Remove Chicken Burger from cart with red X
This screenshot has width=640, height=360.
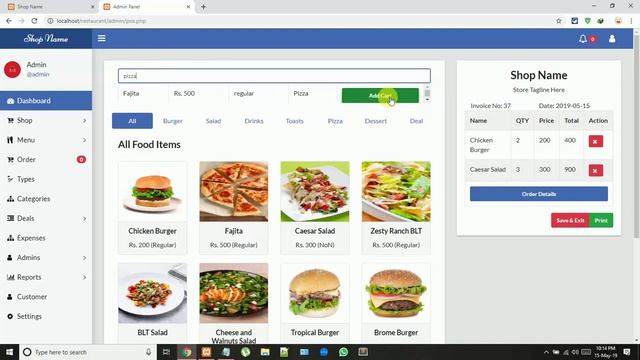click(x=596, y=141)
